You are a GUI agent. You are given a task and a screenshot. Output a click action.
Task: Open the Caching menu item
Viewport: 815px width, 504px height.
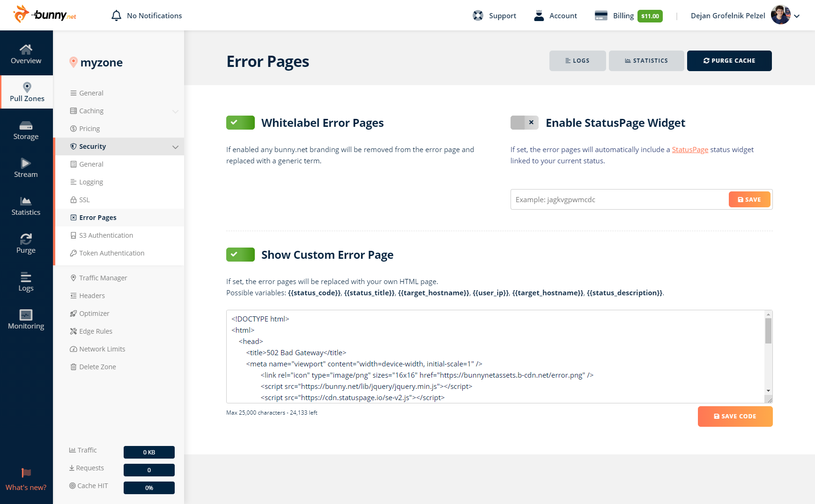coord(91,111)
